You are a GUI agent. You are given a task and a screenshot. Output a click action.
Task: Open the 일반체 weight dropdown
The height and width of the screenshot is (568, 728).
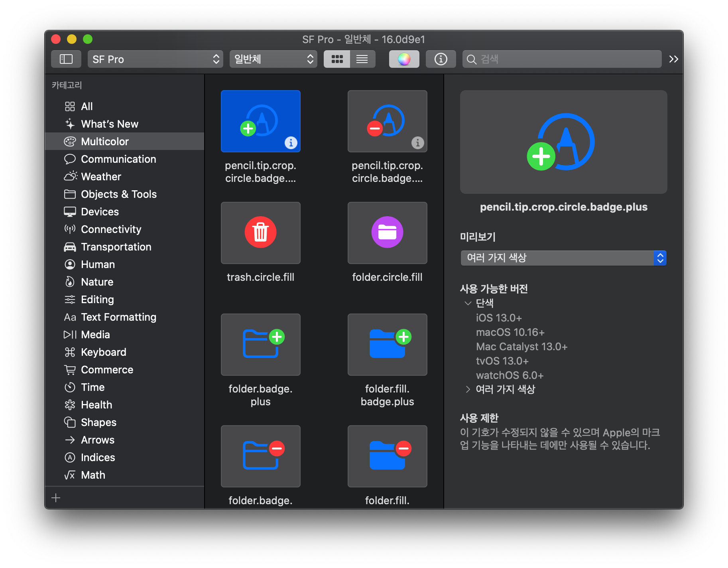pos(273,59)
